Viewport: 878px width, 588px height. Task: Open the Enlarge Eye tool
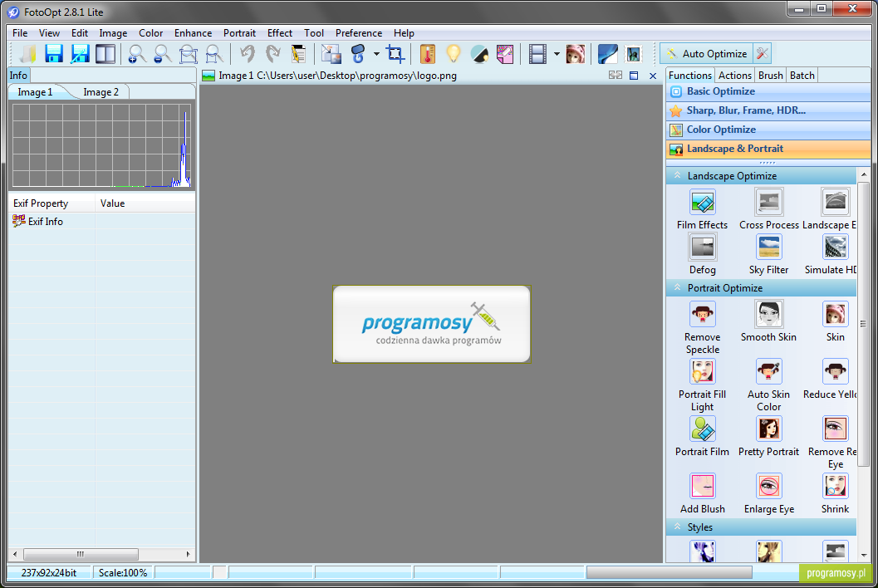coord(769,494)
